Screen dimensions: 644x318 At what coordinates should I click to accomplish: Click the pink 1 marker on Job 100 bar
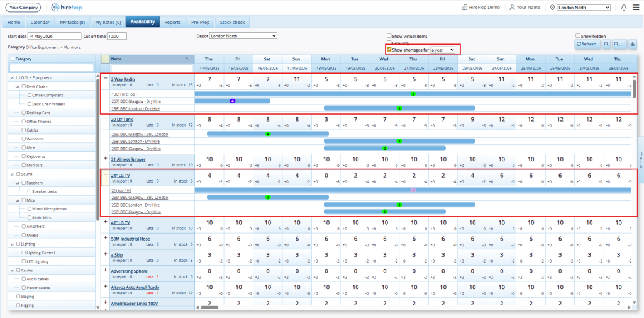pos(413,190)
